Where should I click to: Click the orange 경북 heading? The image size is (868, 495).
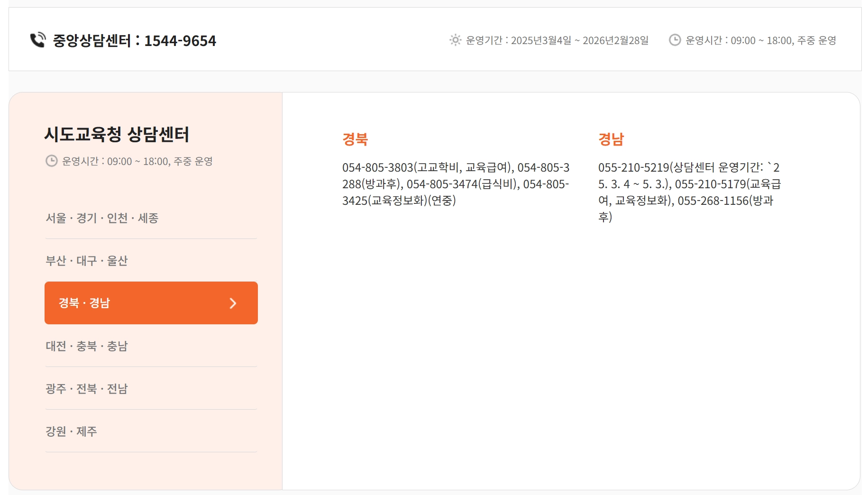(x=355, y=139)
